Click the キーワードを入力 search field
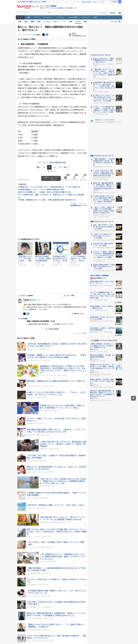 coord(32,13)
